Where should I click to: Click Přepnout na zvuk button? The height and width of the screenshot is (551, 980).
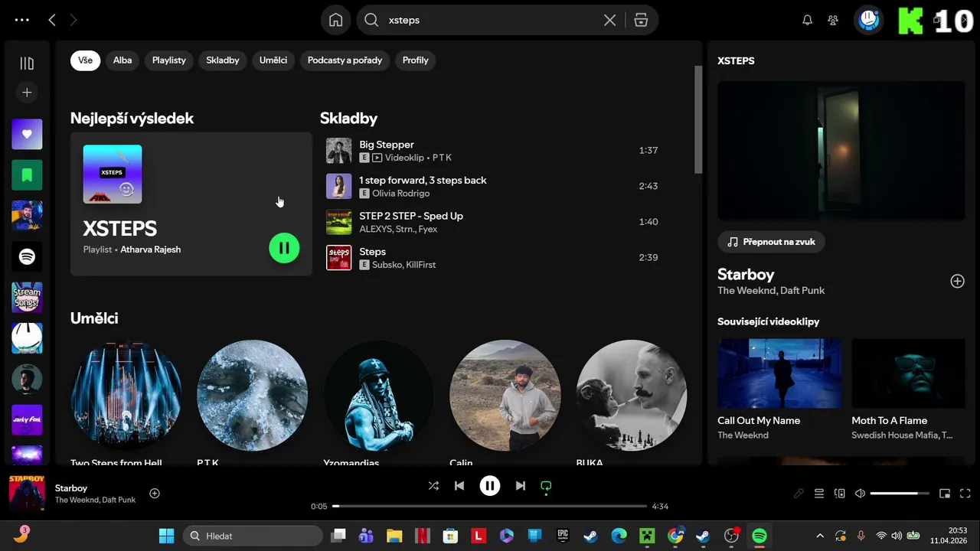(772, 242)
